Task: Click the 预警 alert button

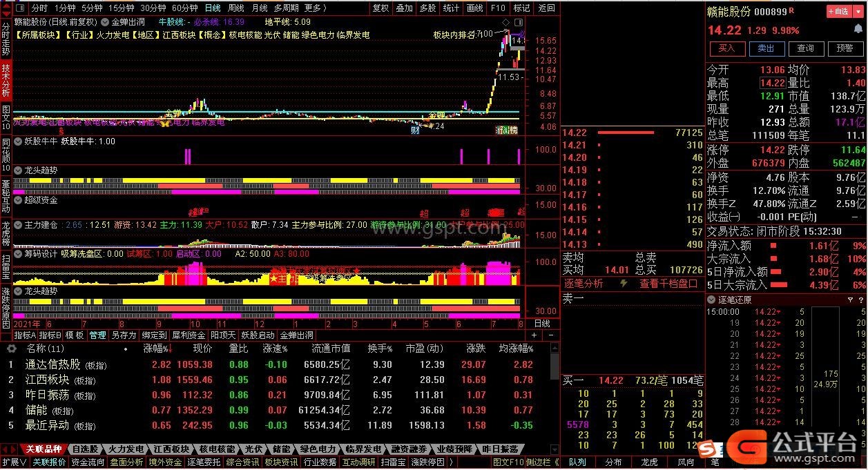Action: [x=845, y=48]
